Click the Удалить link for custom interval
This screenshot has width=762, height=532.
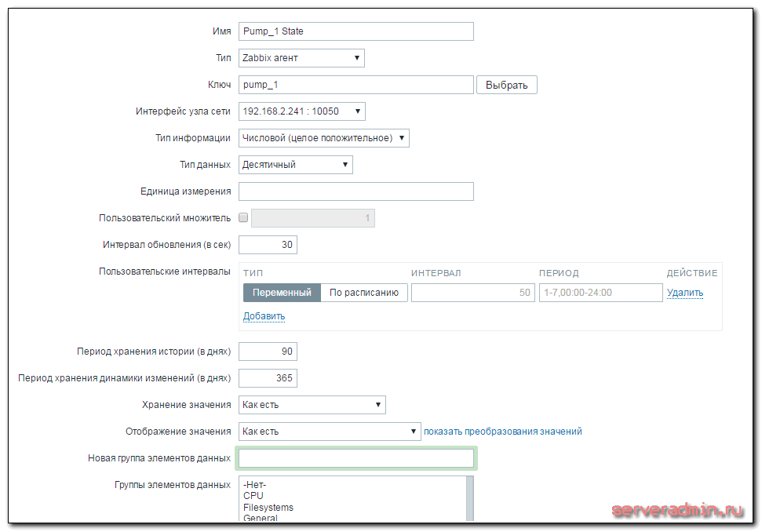(684, 293)
